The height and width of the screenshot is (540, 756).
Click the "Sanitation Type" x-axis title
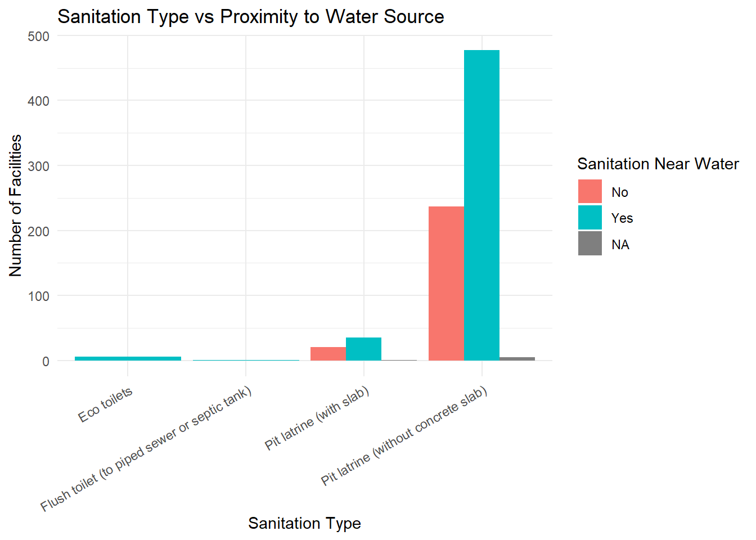tap(304, 523)
